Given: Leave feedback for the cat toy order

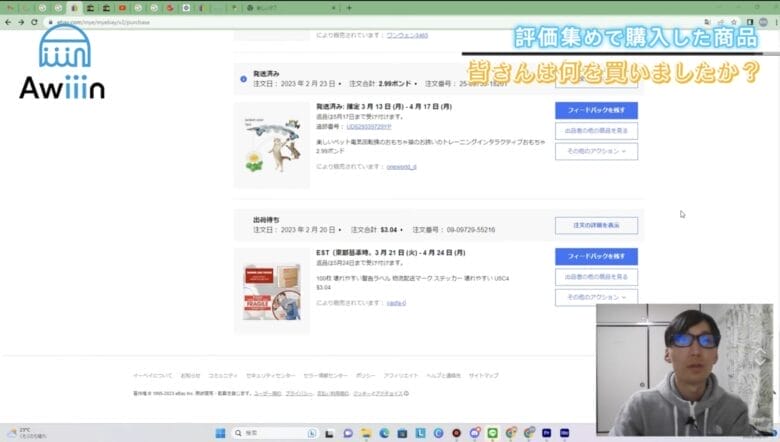Looking at the screenshot, I should click(596, 110).
